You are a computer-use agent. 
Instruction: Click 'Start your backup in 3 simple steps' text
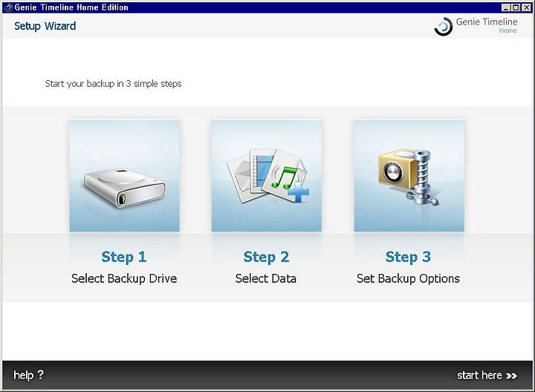[x=113, y=84]
